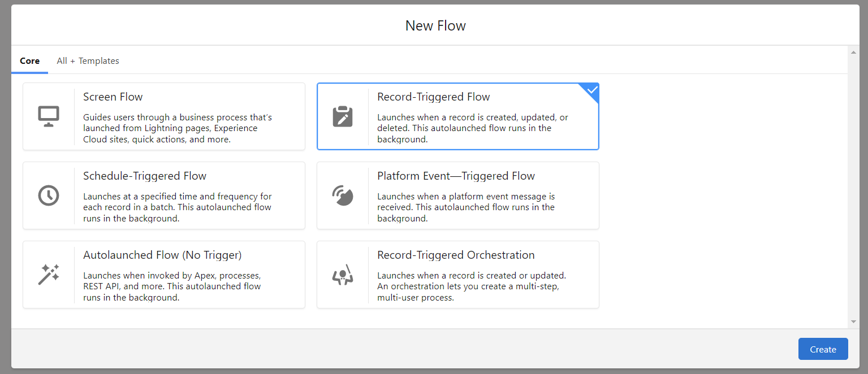Click the Autolaunched Flow magic wand icon
The image size is (868, 374).
(x=49, y=275)
